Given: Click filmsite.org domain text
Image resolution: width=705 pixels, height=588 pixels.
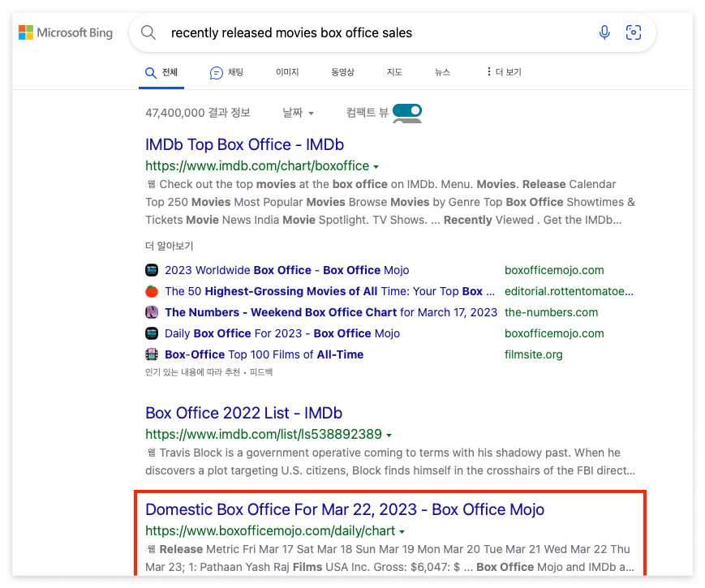Looking at the screenshot, I should pos(533,354).
